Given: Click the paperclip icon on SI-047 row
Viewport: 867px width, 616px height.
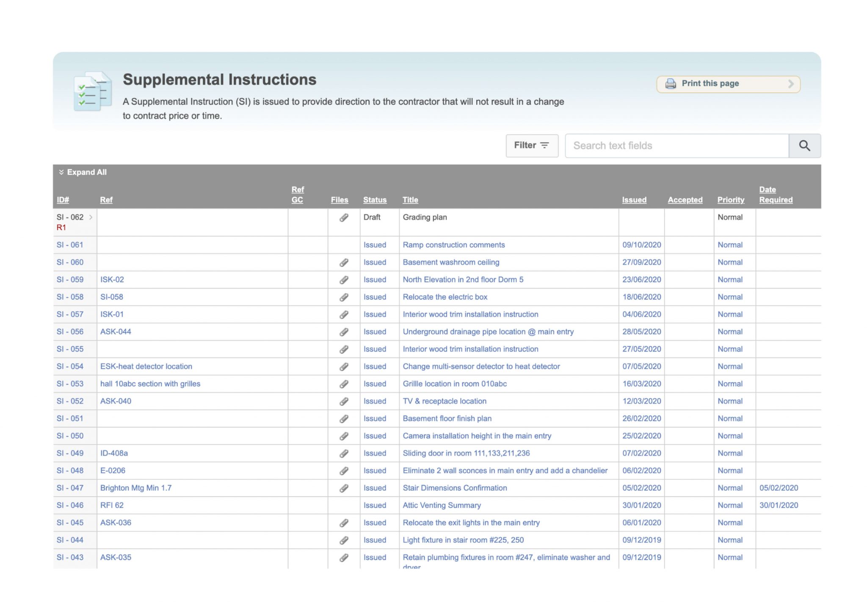Looking at the screenshot, I should pos(344,487).
